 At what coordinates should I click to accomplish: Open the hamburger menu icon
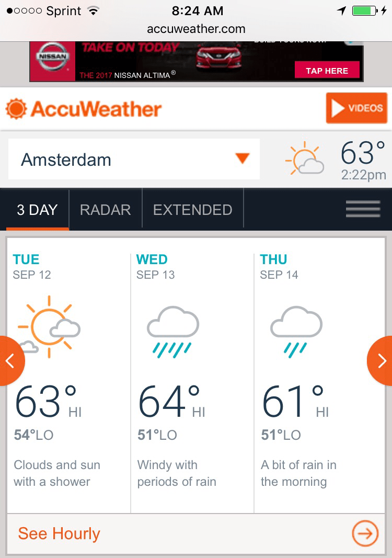pyautogui.click(x=363, y=209)
